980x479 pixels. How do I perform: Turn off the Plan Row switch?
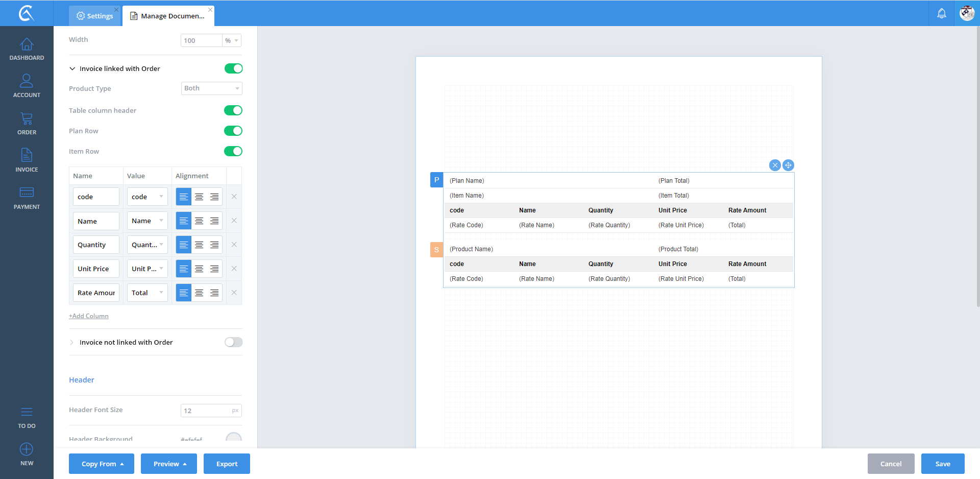[233, 131]
